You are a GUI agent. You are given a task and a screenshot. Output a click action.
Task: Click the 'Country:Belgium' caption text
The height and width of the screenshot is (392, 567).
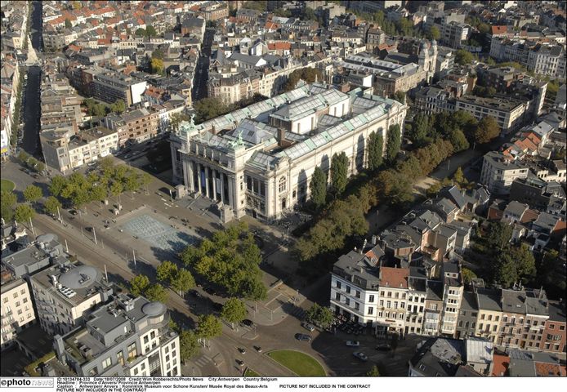(261, 380)
